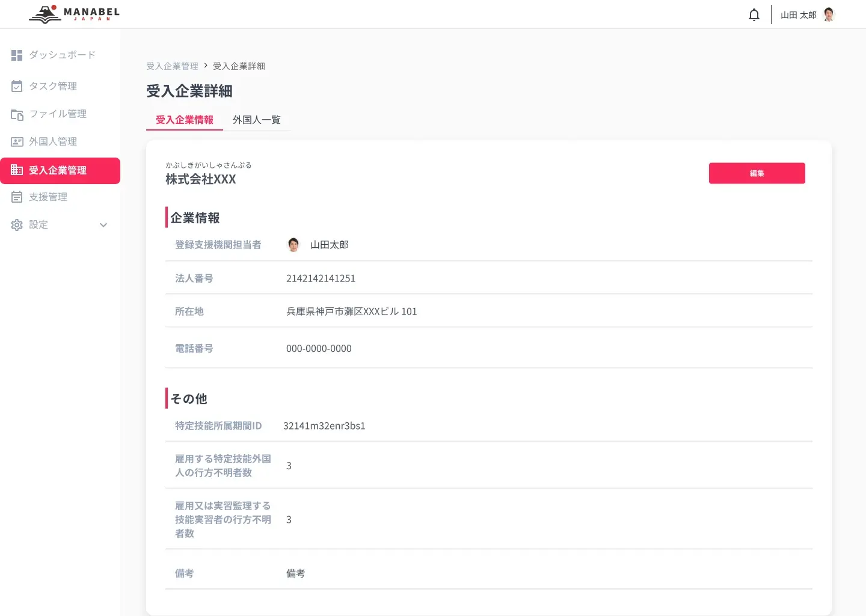This screenshot has width=866, height=616.
Task: Open the ダッシュボード sidebar icon
Action: [16, 55]
